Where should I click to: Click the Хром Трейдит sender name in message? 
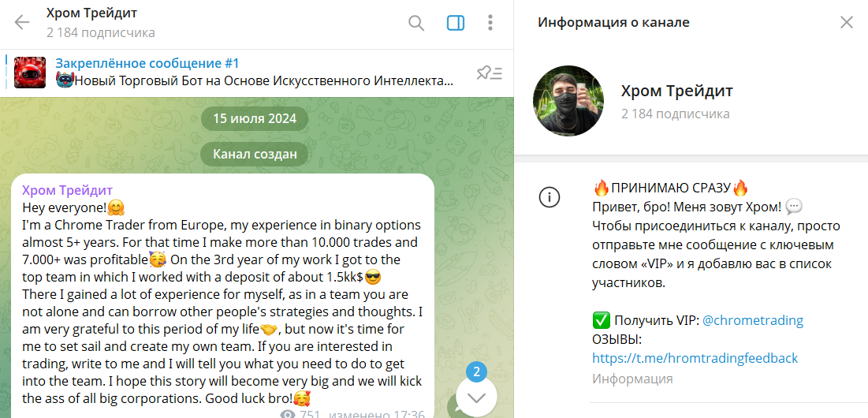tap(68, 190)
